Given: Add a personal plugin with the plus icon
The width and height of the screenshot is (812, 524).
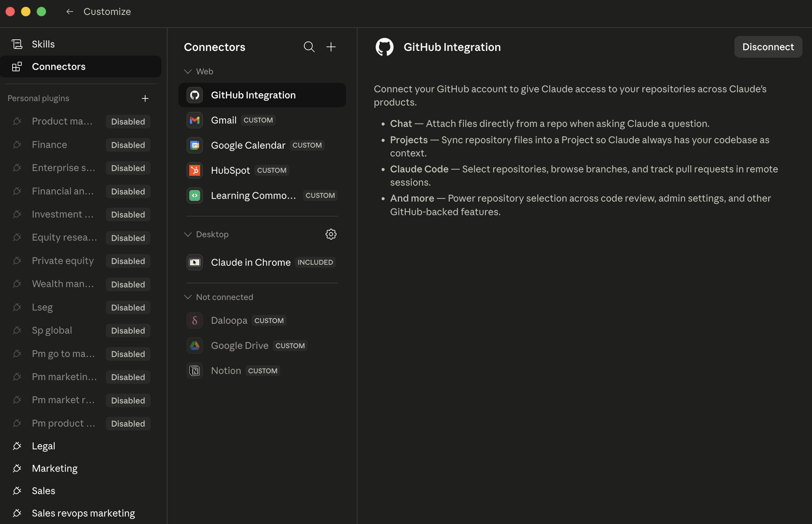Looking at the screenshot, I should tap(145, 98).
